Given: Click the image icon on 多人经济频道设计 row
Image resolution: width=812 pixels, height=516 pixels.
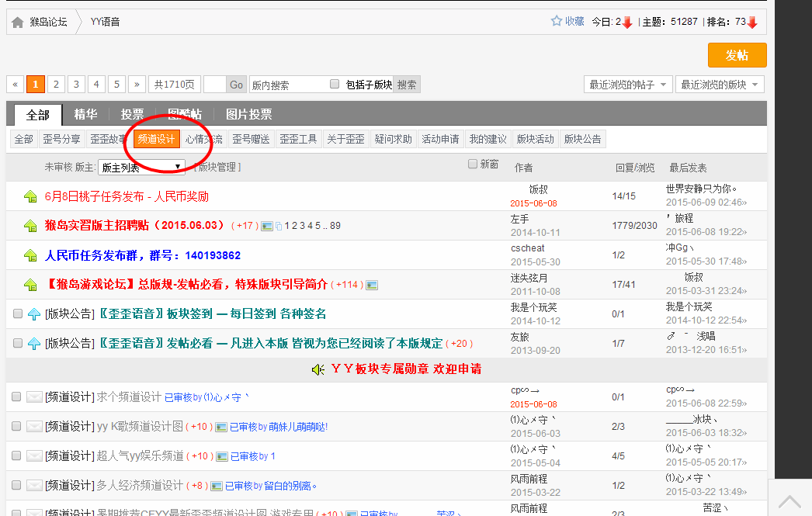Looking at the screenshot, I should pyautogui.click(x=217, y=486).
